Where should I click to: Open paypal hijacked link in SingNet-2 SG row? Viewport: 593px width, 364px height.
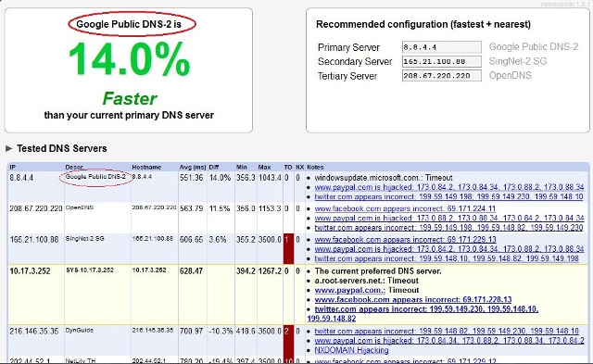[x=449, y=249]
